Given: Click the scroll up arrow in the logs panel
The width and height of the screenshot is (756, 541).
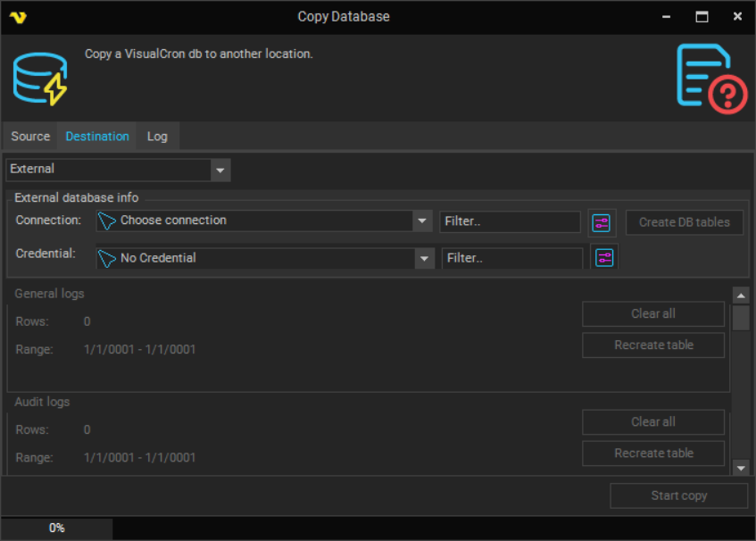Looking at the screenshot, I should pos(741,295).
